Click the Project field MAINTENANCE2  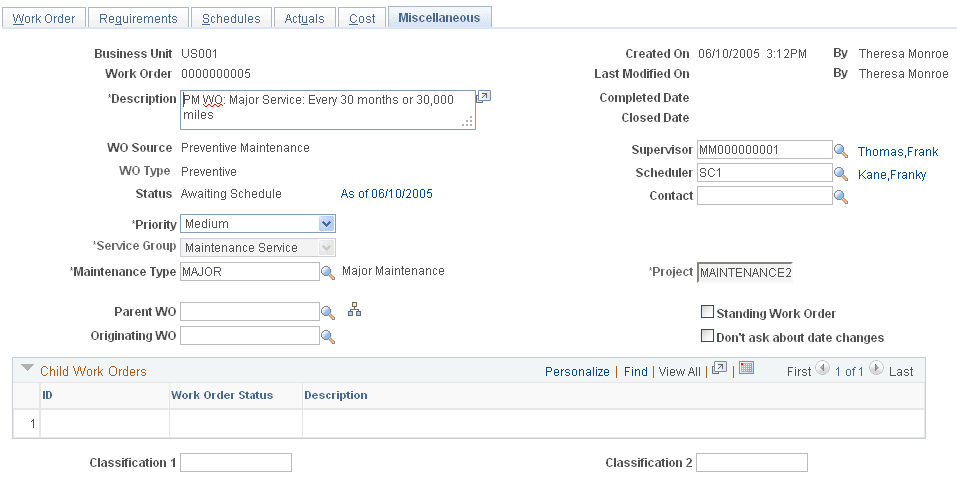coord(745,272)
